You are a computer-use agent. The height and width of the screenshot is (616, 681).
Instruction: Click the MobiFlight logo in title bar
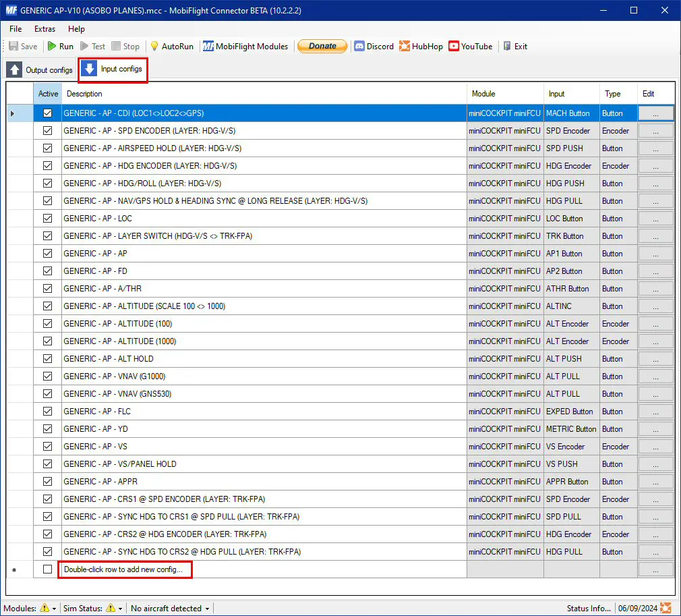click(x=11, y=10)
